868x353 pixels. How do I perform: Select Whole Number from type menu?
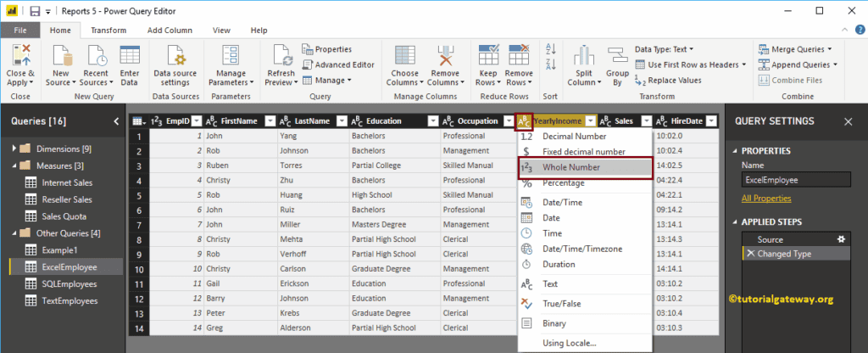tap(586, 167)
